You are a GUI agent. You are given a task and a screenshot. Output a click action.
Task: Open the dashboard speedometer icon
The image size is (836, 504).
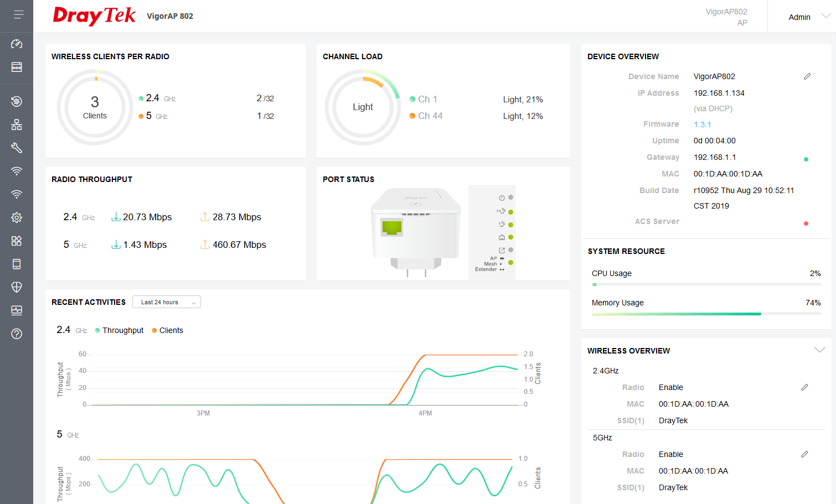click(17, 44)
